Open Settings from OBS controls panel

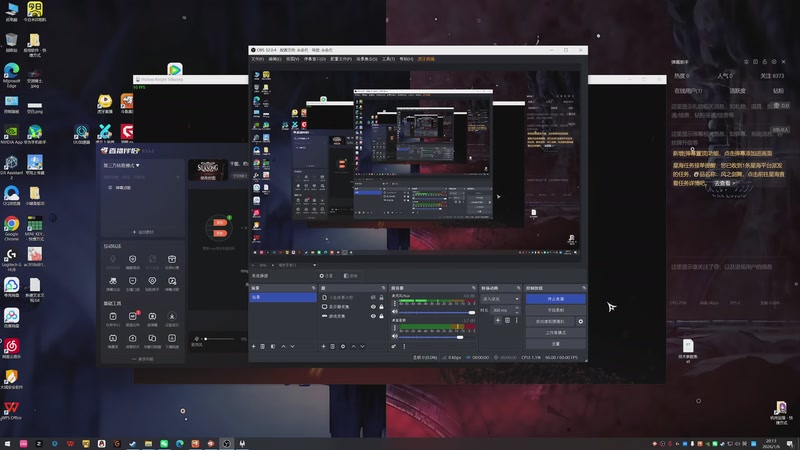556,344
